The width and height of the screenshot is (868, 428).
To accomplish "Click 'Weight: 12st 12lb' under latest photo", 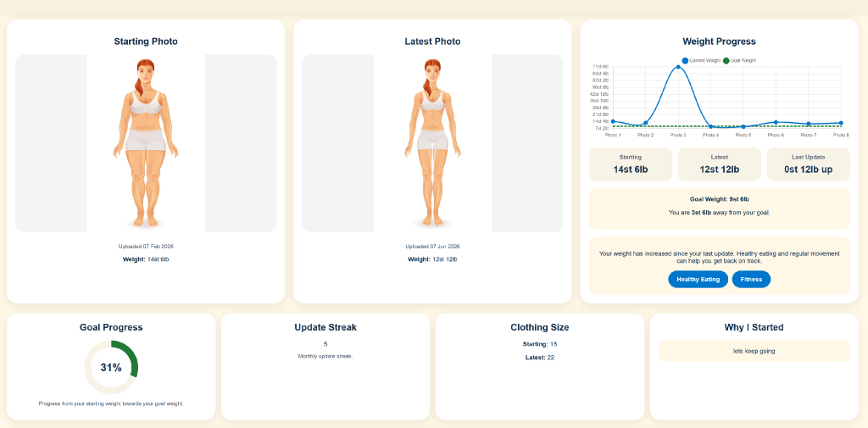I will [432, 259].
